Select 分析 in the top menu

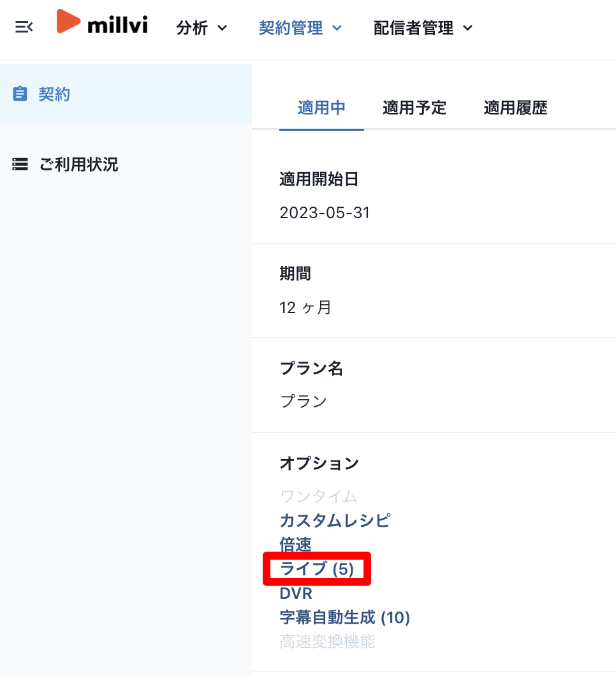(193, 28)
